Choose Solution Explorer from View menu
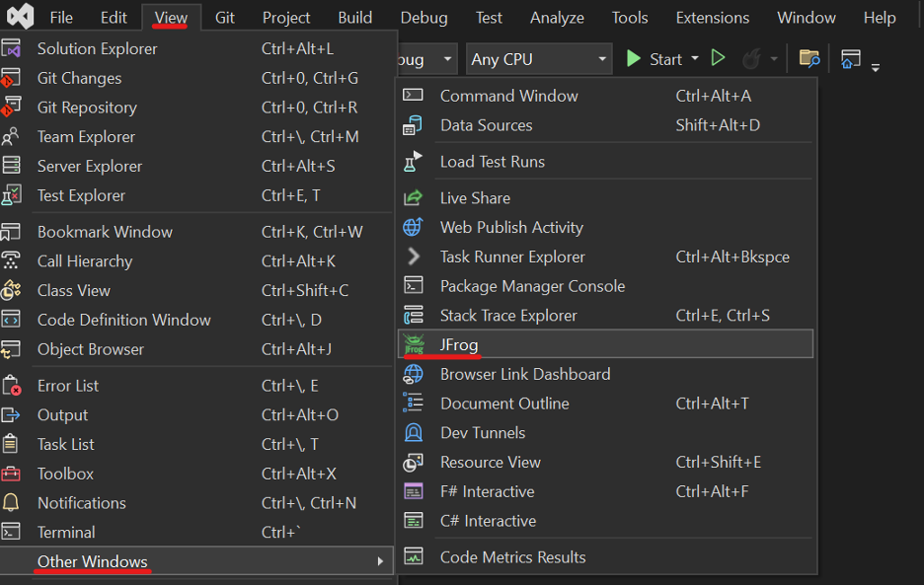 (x=97, y=48)
